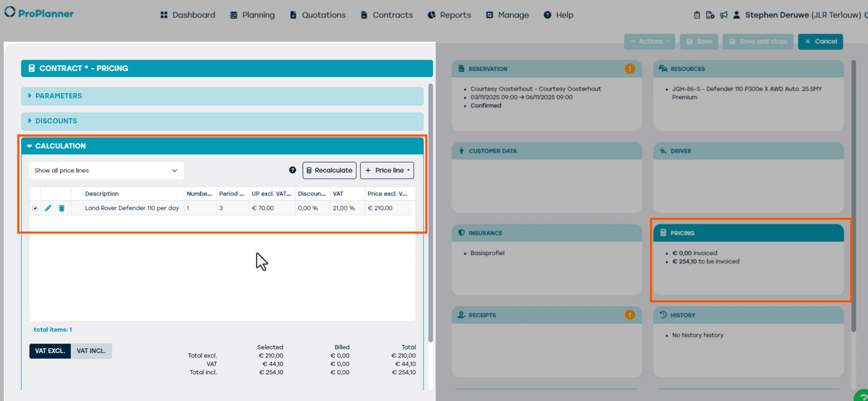Click the ProPlanner logo
This screenshot has height=401, width=868.
pyautogui.click(x=39, y=13)
